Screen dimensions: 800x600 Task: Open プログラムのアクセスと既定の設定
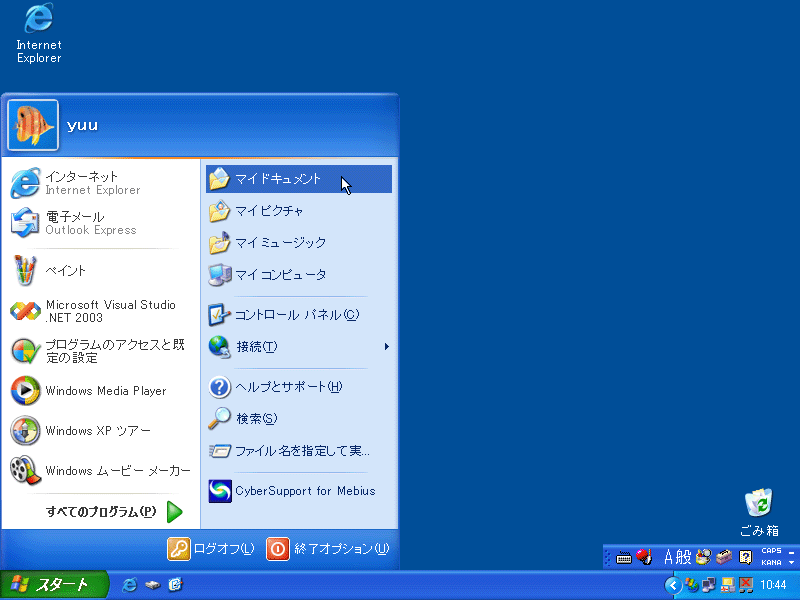[100, 351]
